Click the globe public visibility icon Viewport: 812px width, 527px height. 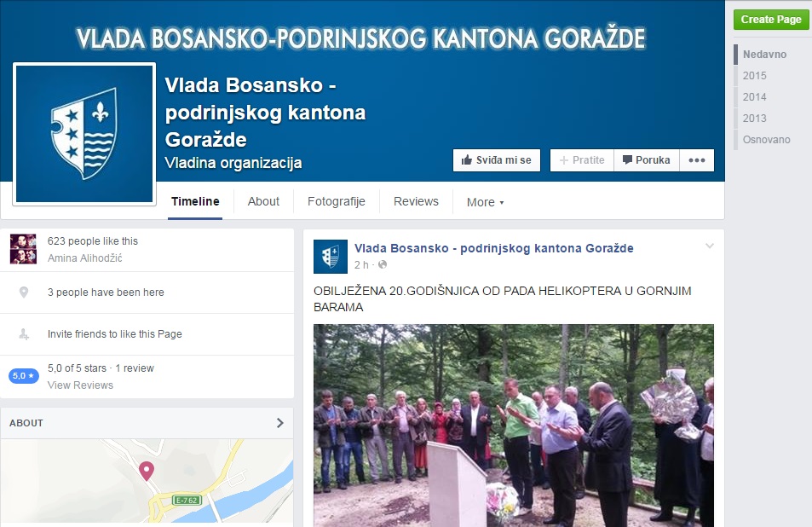coord(383,265)
